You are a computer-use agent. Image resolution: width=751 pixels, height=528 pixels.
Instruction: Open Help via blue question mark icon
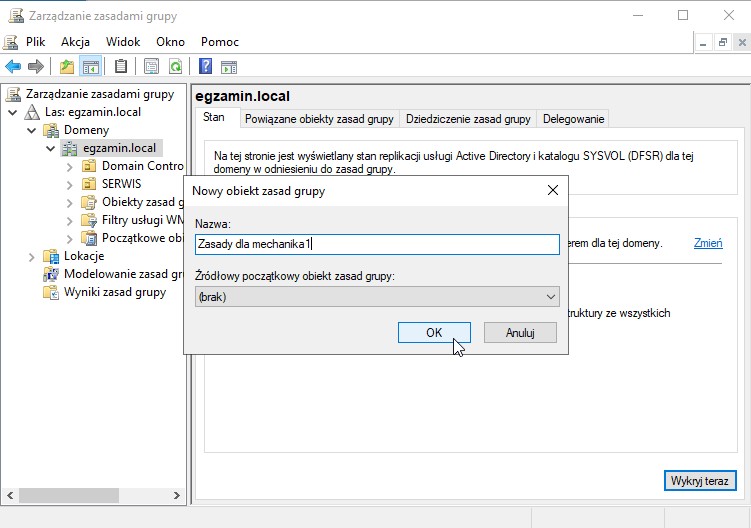[x=205, y=67]
